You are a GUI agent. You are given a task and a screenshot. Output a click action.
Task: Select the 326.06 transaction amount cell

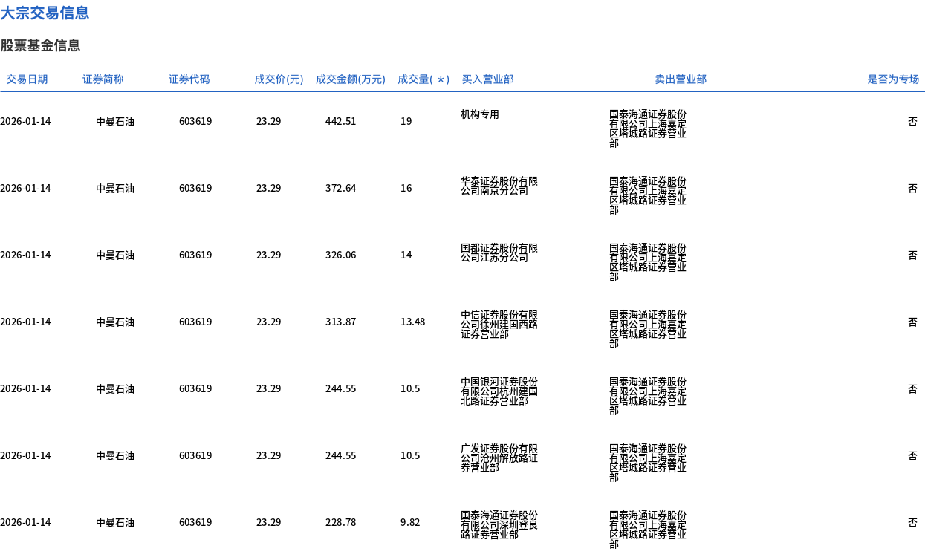pyautogui.click(x=341, y=255)
